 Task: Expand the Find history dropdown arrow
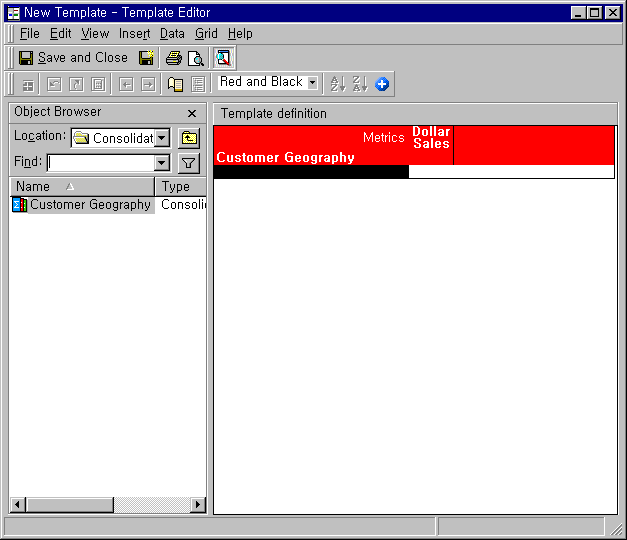pyautogui.click(x=162, y=163)
